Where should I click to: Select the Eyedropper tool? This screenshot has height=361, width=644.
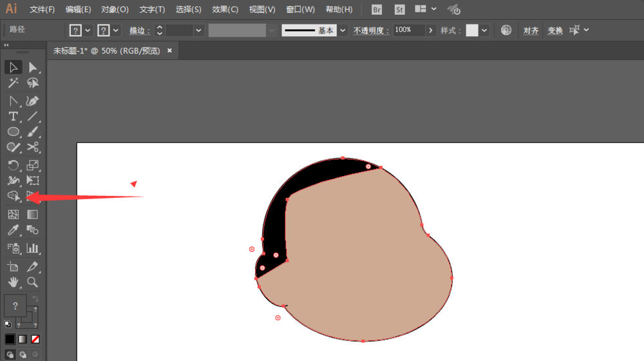[13, 230]
